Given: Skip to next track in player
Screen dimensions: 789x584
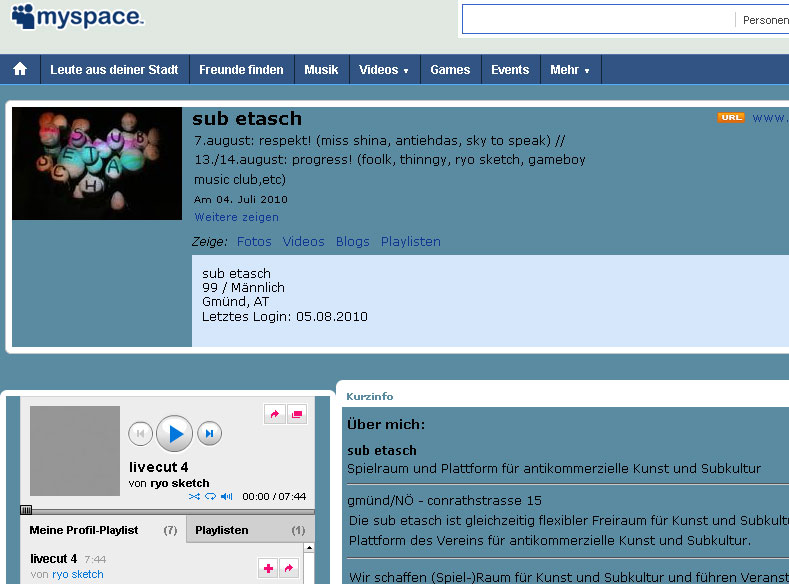Looking at the screenshot, I should (209, 434).
